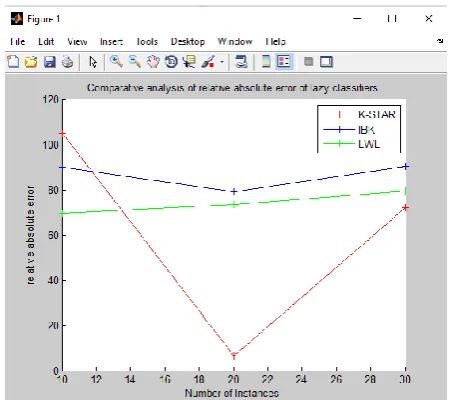449x400 pixels.
Task: Select the Pan hand tool
Action: [x=153, y=62]
